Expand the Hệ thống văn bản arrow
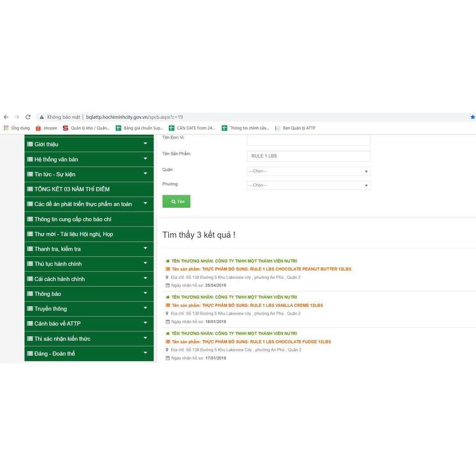Image resolution: width=476 pixels, height=476 pixels. pos(145,159)
